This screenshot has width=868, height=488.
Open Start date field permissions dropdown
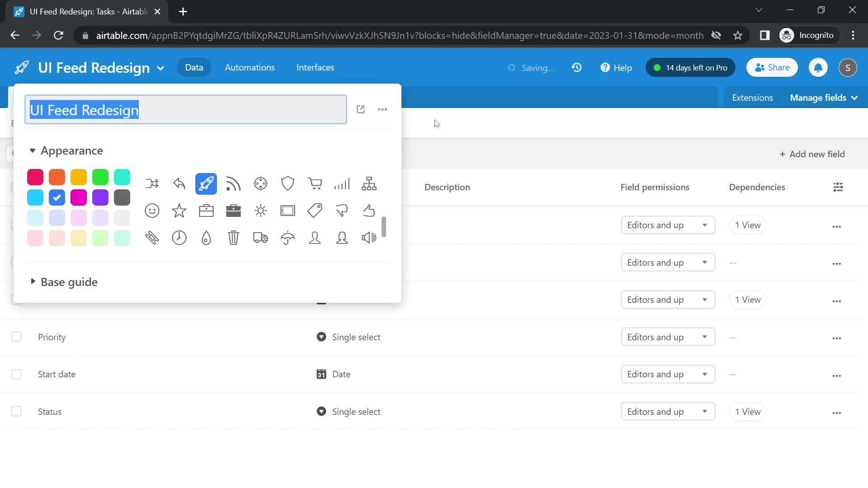tap(668, 374)
